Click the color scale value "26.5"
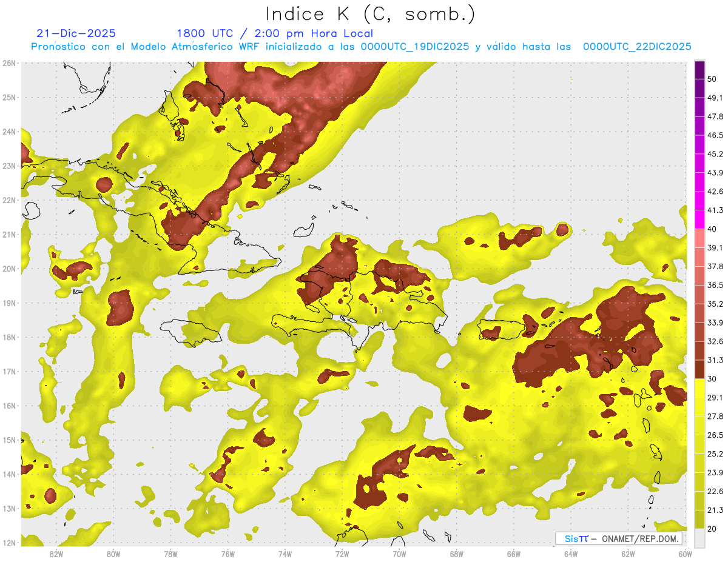The height and width of the screenshot is (562, 728). point(715,435)
